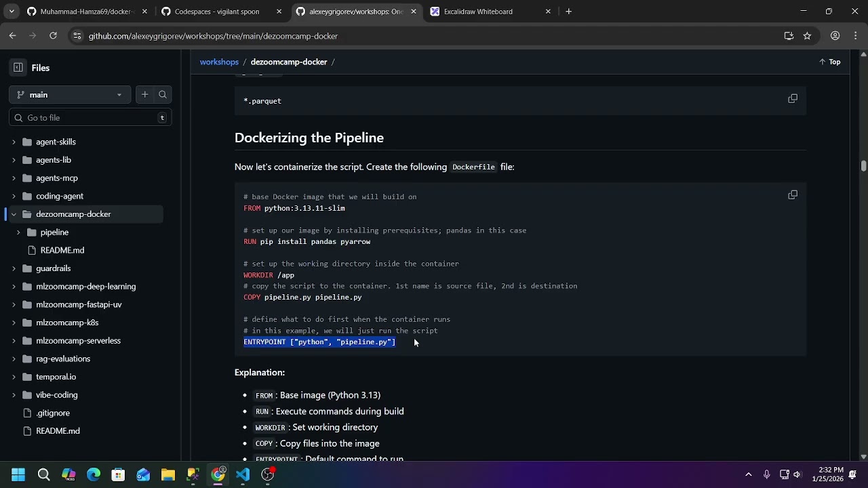Select the dezoomcamp-docker folder row
The height and width of the screenshot is (488, 868).
point(85,214)
